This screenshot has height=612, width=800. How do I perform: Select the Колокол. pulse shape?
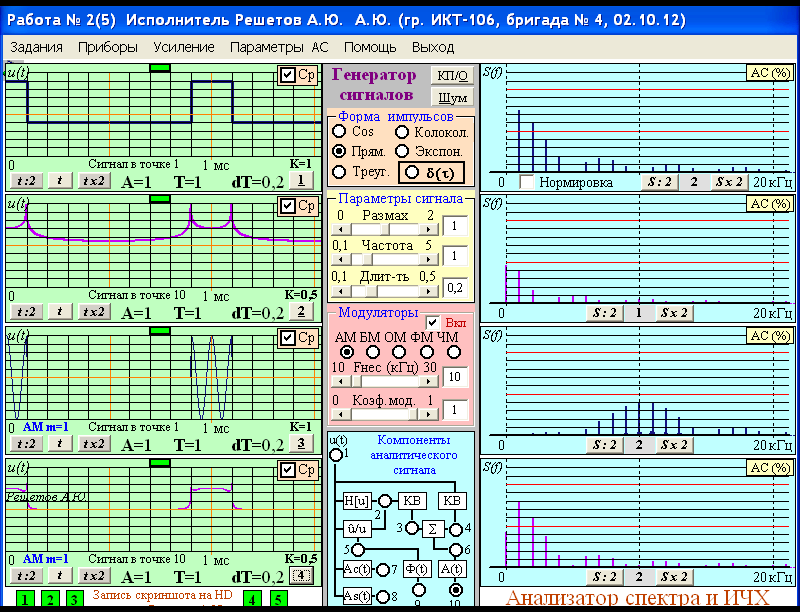click(402, 132)
